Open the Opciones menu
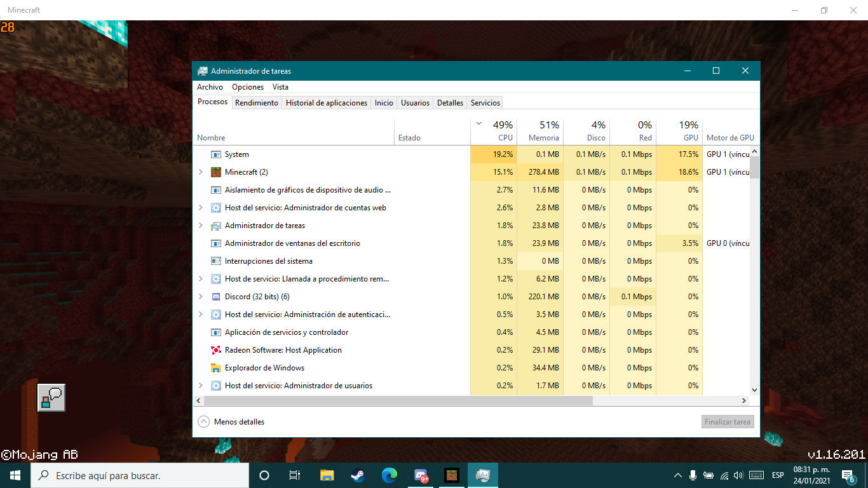Image resolution: width=868 pixels, height=488 pixels. pos(247,87)
